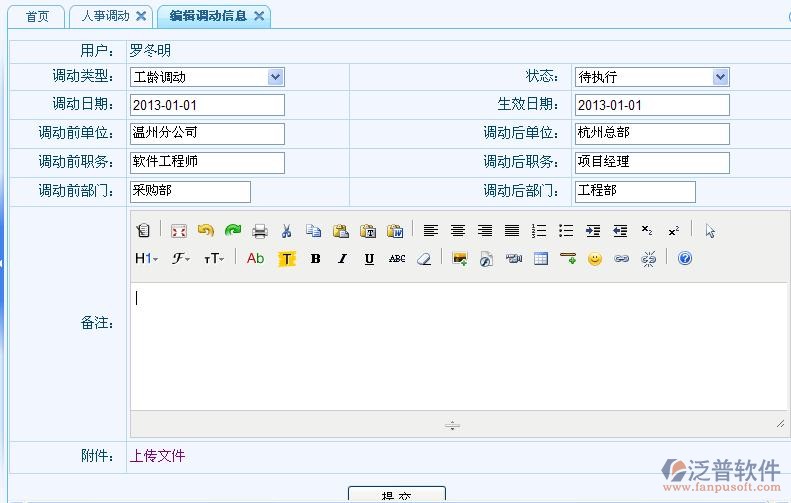Screen dimensions: 791x503
Task: Click the 调动后职务 input field
Action: pyautogui.click(x=651, y=163)
